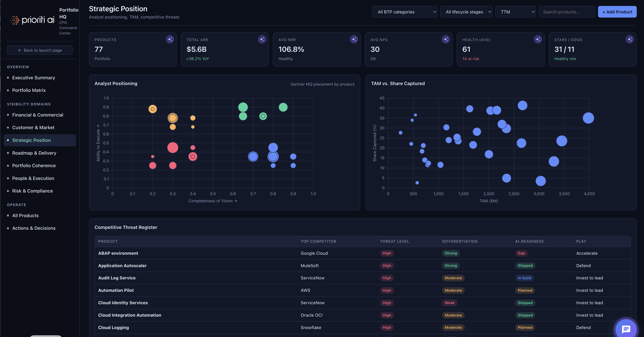The width and height of the screenshot is (644, 337).
Task: Click Application Autoscaler product name
Action: pos(122,266)
